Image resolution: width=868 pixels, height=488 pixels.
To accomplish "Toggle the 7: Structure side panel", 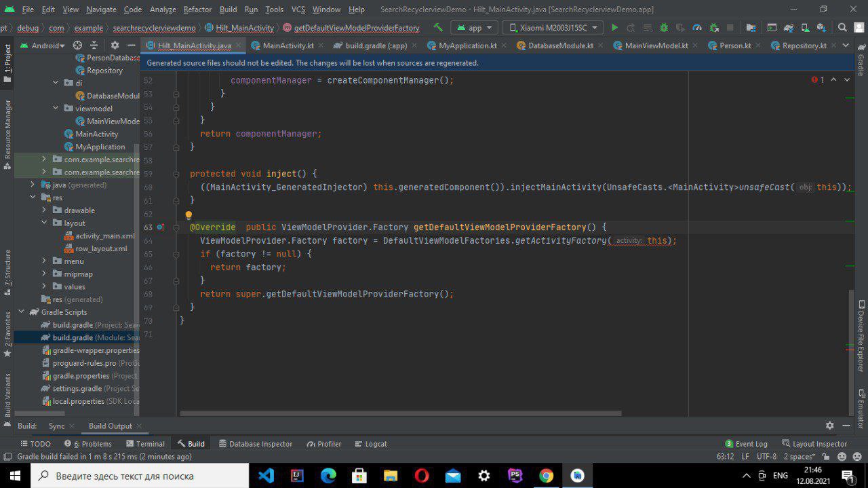I will click(7, 271).
